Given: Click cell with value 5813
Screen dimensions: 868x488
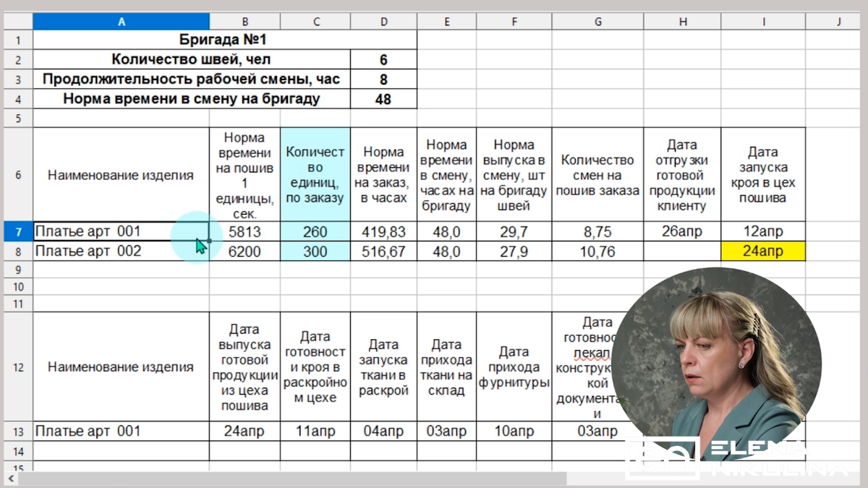Looking at the screenshot, I should [245, 232].
